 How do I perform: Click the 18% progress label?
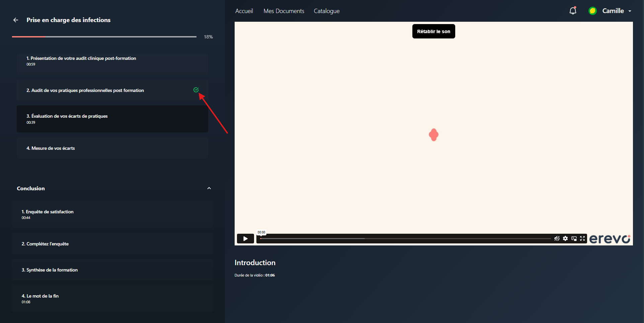click(208, 37)
